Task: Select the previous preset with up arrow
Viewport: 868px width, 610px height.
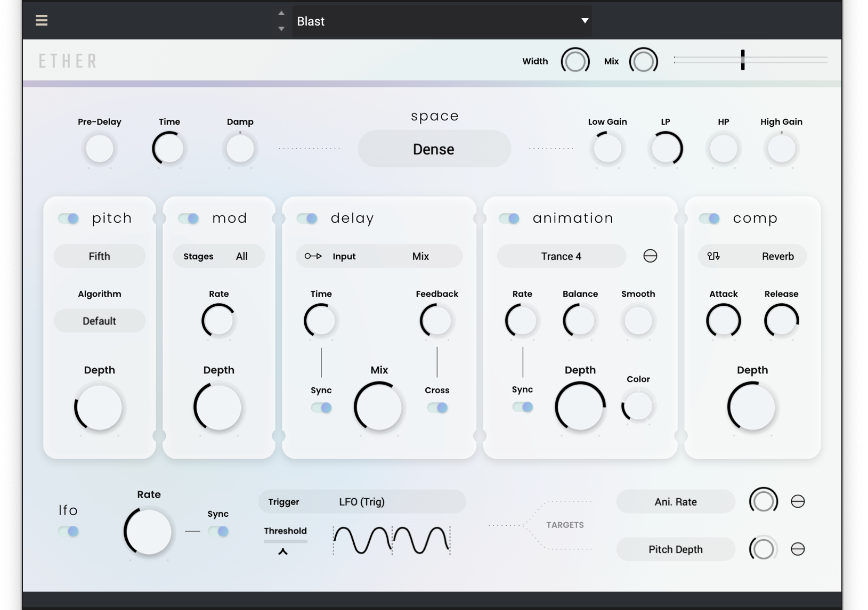Action: 281,13
